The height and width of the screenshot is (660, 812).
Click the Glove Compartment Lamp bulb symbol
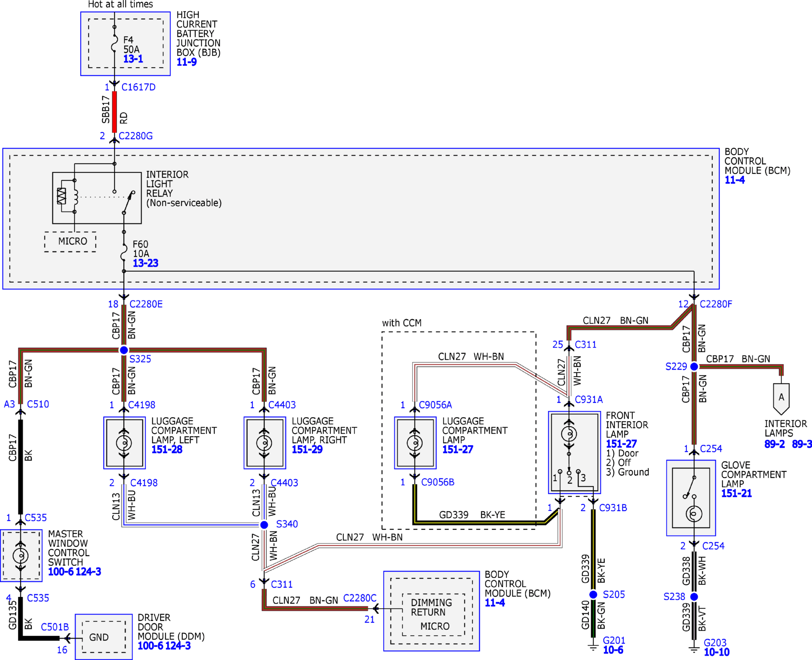tap(694, 514)
